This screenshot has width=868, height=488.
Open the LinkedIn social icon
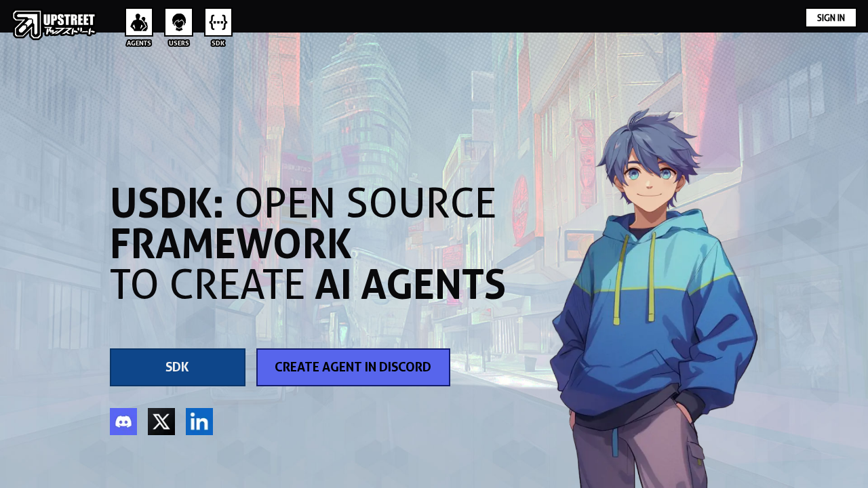[x=199, y=421]
